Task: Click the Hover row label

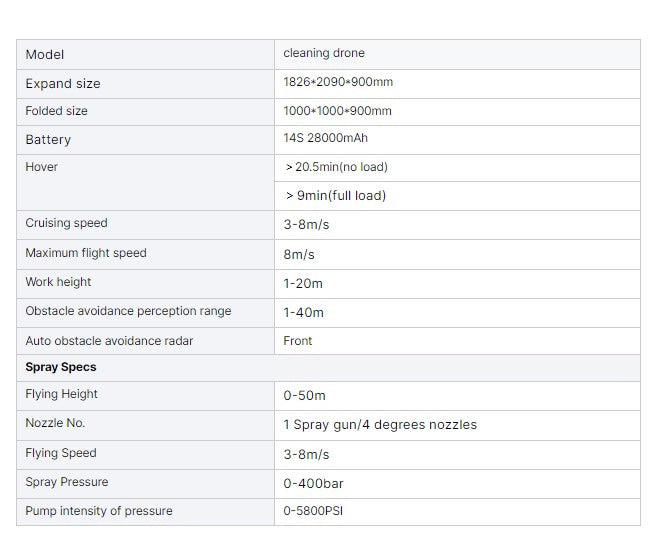Action: click(x=42, y=167)
